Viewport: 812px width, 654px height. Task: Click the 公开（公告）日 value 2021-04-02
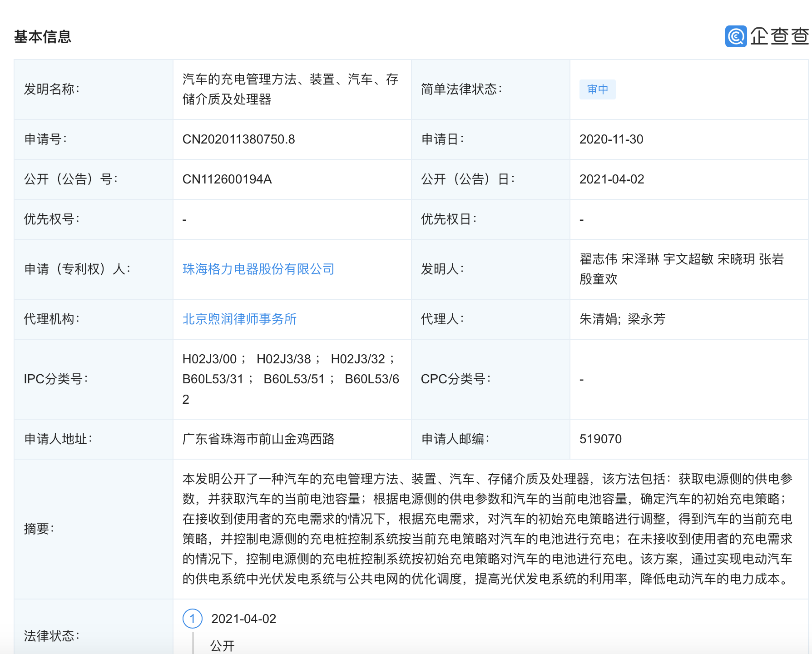pyautogui.click(x=612, y=179)
